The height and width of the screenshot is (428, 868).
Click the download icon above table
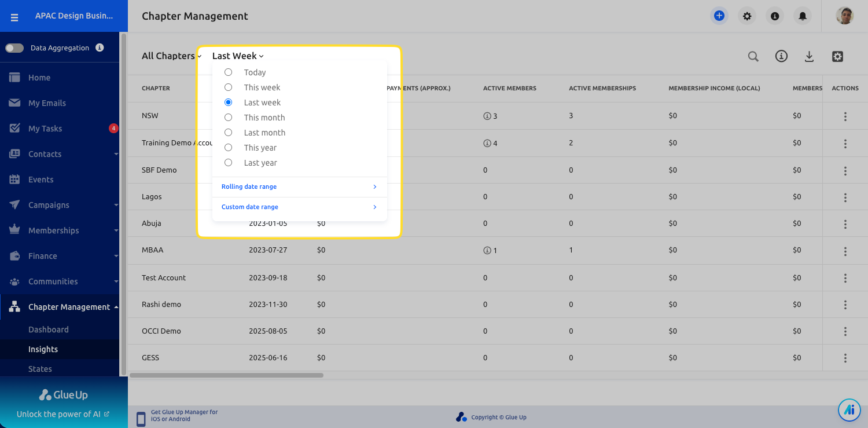pos(810,56)
